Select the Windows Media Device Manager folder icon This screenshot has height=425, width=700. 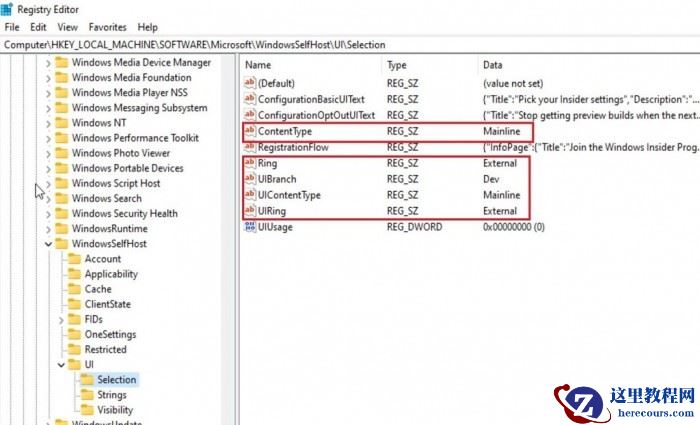[x=62, y=62]
